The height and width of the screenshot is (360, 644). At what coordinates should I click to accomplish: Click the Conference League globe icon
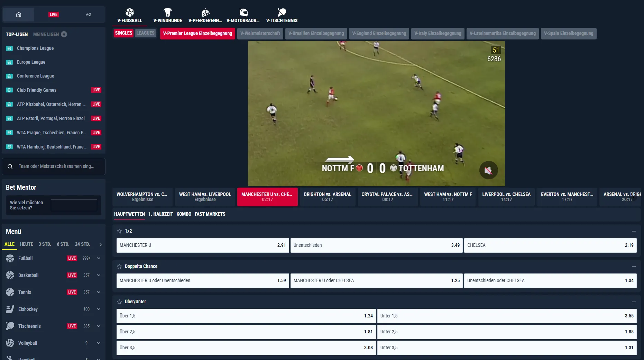click(10, 76)
